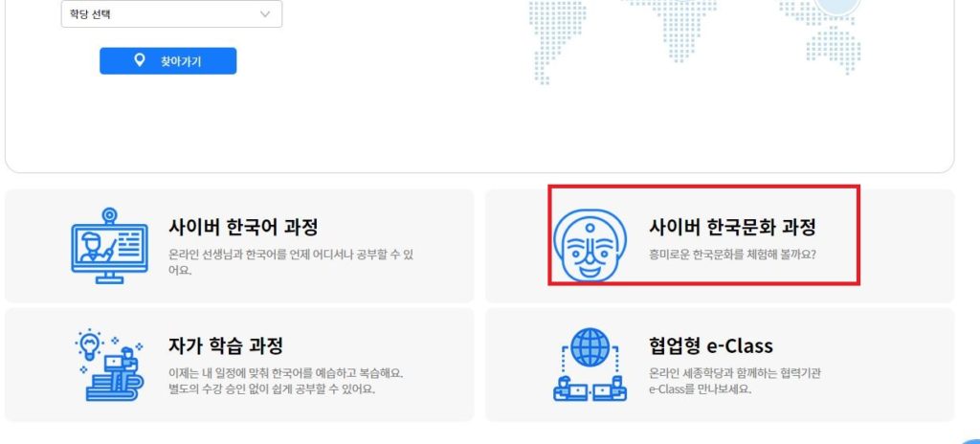Viewport: 980px width, 444px height.
Task: Open the 학당 선택 dropdown
Action: click(163, 14)
